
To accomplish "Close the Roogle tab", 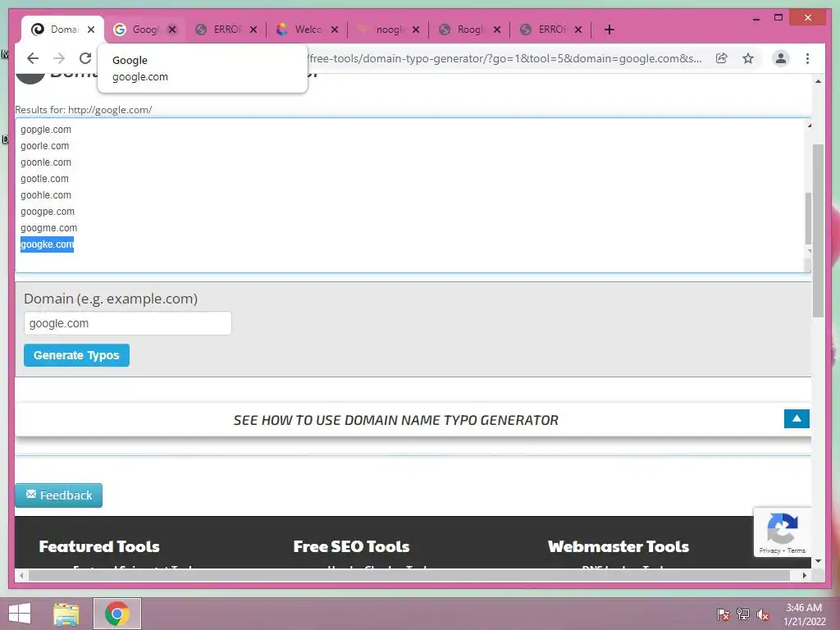I will pyautogui.click(x=497, y=30).
